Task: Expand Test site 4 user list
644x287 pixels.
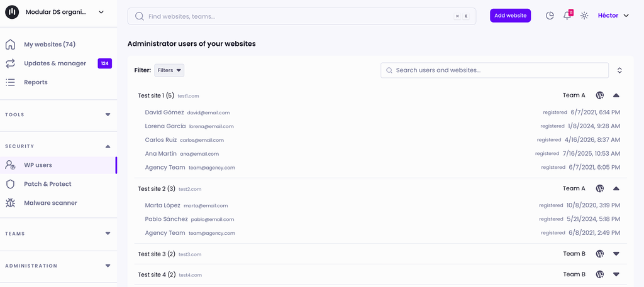Action: [x=616, y=274]
